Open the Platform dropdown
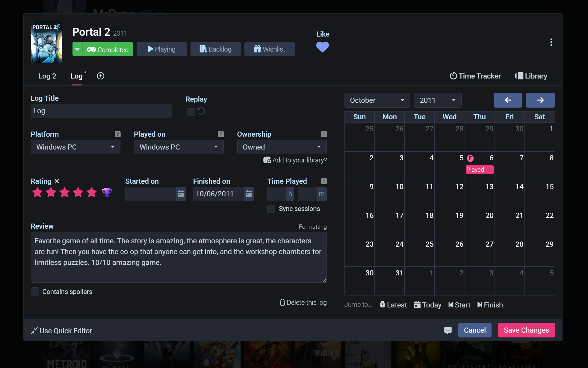588x368 pixels. (x=75, y=147)
